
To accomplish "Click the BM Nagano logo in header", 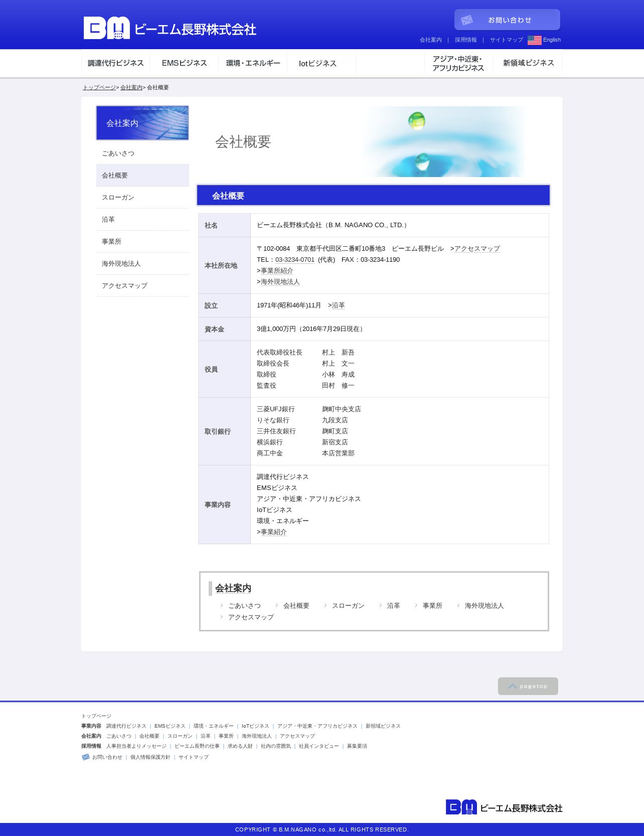I will (170, 28).
